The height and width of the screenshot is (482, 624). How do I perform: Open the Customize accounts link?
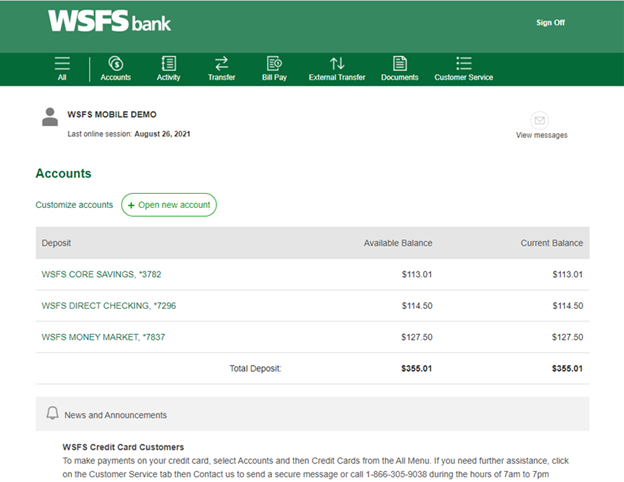(x=74, y=205)
